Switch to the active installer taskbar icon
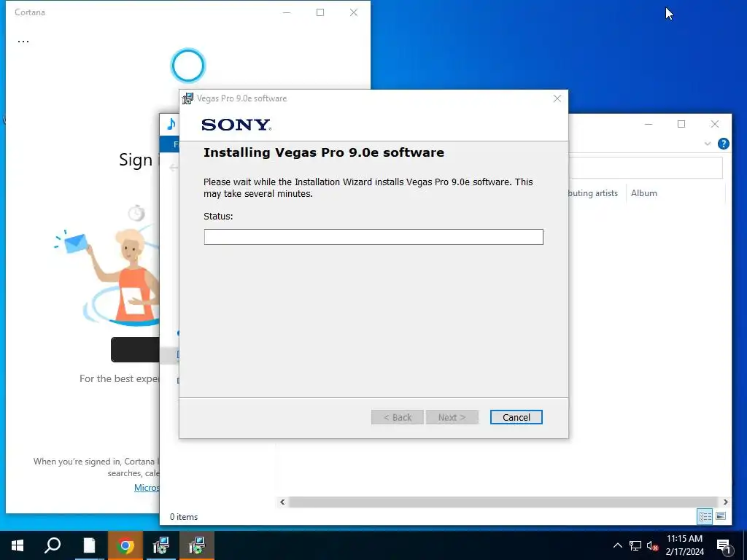This screenshot has height=560, width=747. [197, 545]
